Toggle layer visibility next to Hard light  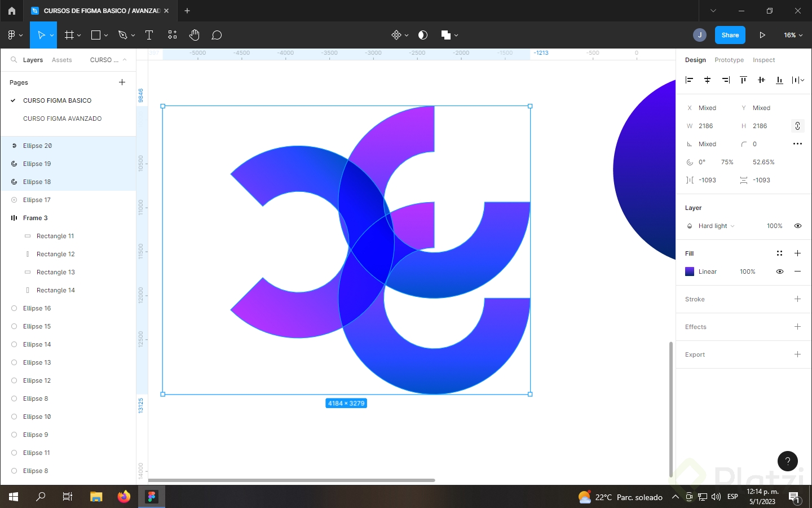(797, 226)
